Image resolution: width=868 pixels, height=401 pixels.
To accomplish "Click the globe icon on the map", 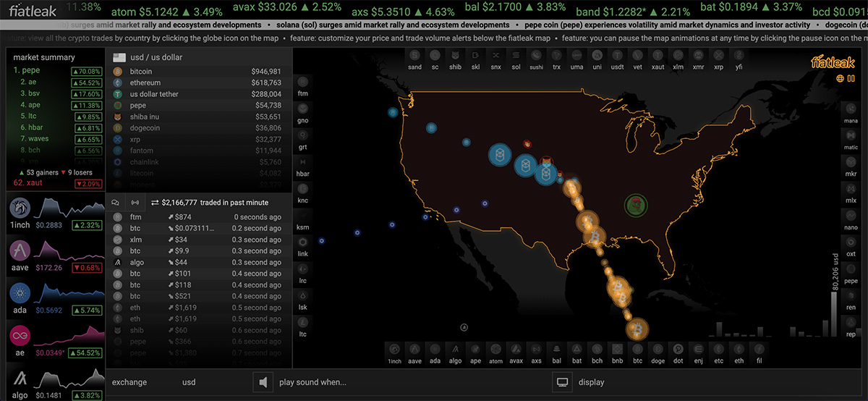I will pyautogui.click(x=840, y=78).
